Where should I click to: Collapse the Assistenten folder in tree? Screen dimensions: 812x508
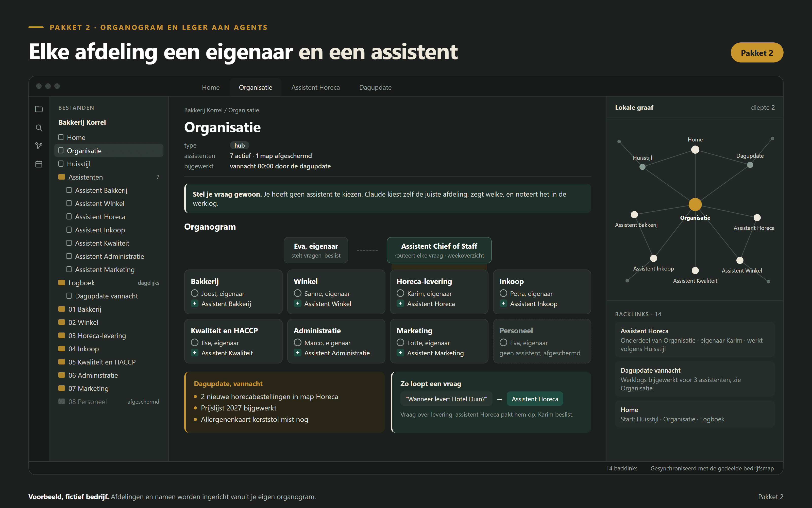(x=109, y=177)
